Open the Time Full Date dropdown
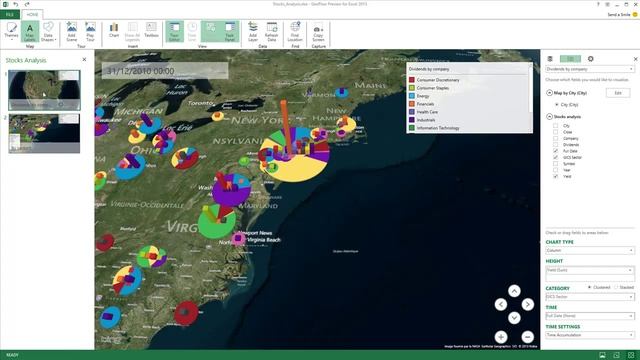The width and height of the screenshot is (640, 360). (590, 316)
